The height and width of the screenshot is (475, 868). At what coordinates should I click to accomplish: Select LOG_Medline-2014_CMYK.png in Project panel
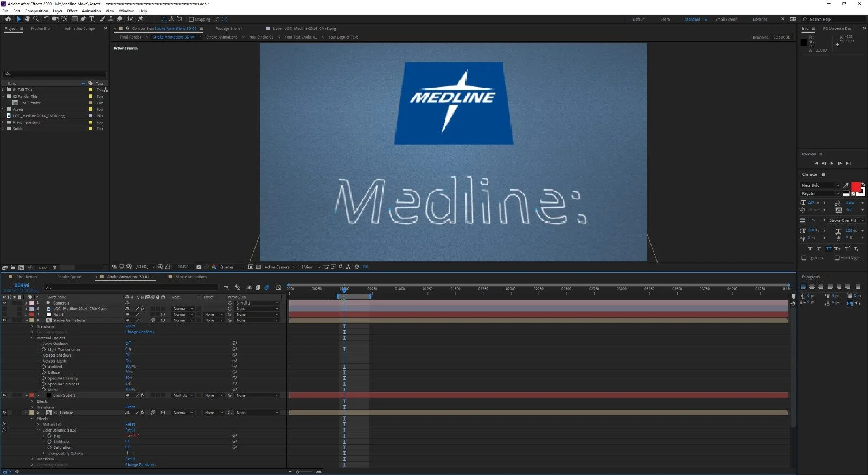(x=39, y=116)
